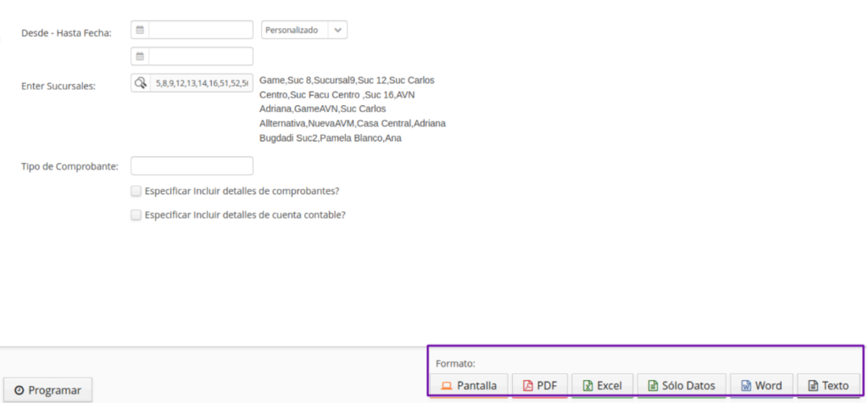Image resolution: width=868 pixels, height=403 pixels.
Task: Open the Personalizado combo box
Action: pyautogui.click(x=293, y=30)
